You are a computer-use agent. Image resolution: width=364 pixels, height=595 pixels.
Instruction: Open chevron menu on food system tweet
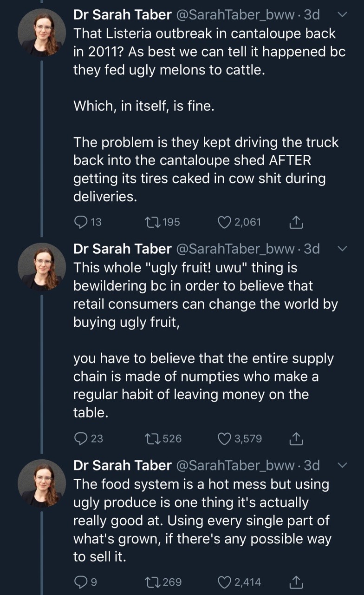(342, 465)
